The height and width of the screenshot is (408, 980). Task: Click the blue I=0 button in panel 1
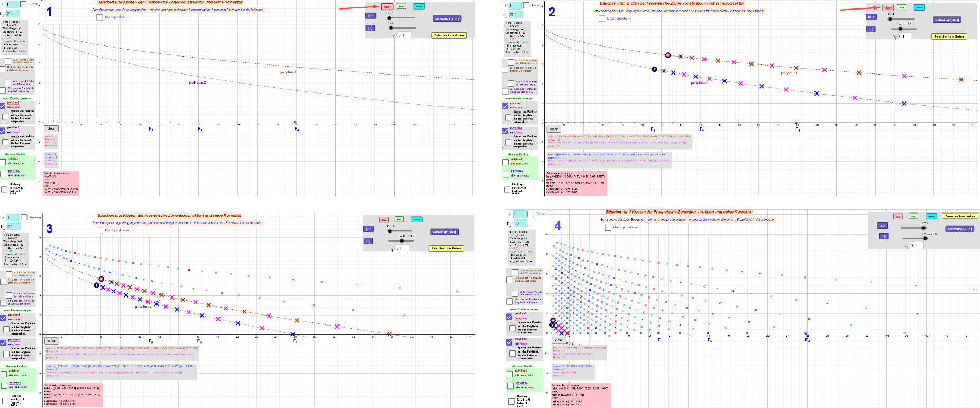pos(370,28)
